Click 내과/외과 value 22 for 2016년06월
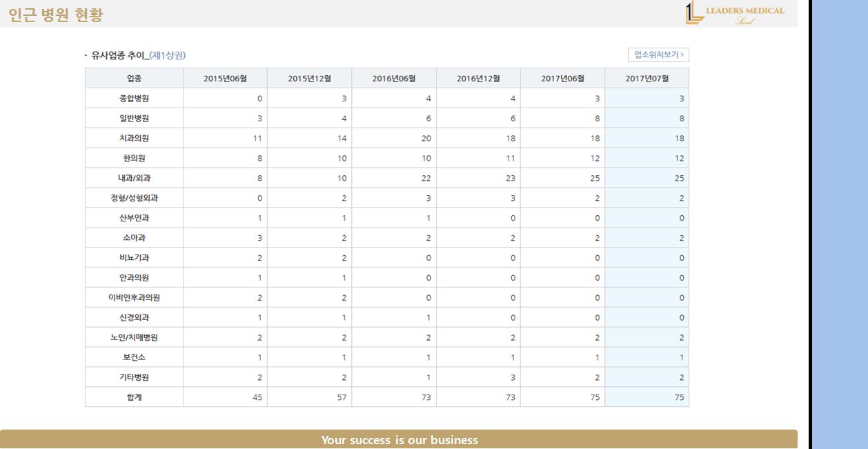Screen dimensions: 868x449 point(426,178)
